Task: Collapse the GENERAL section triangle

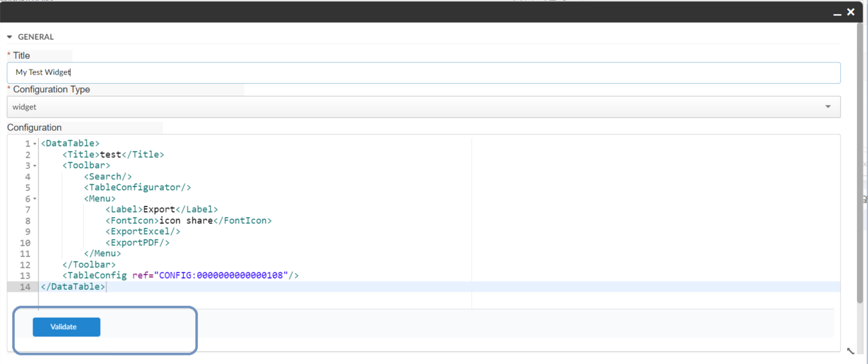Action: tap(10, 37)
